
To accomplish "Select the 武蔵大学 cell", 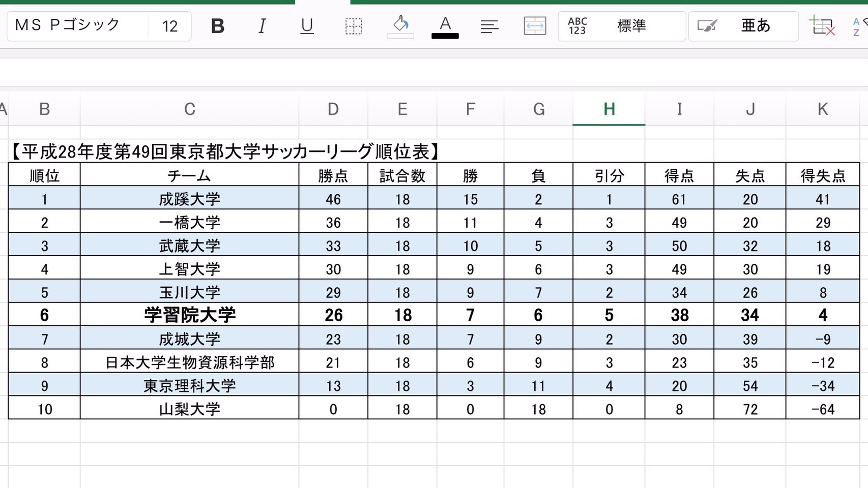I will coord(189,245).
